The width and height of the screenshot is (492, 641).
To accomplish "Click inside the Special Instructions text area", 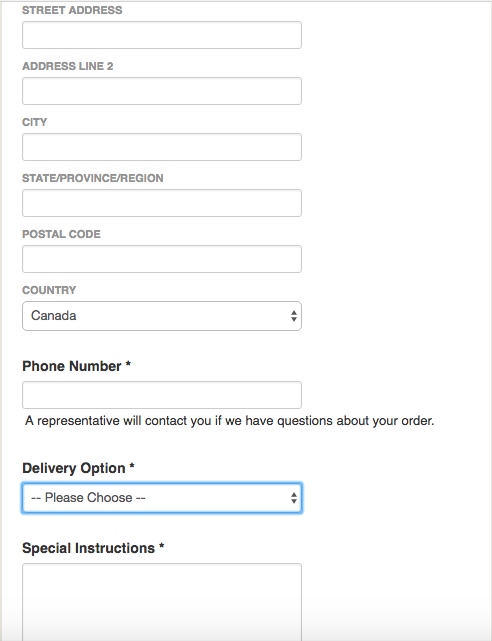I will (162, 602).
